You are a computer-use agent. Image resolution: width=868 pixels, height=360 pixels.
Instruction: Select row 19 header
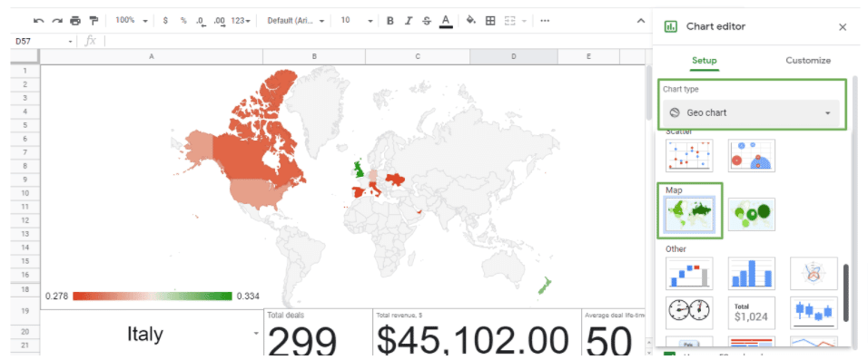[25, 311]
